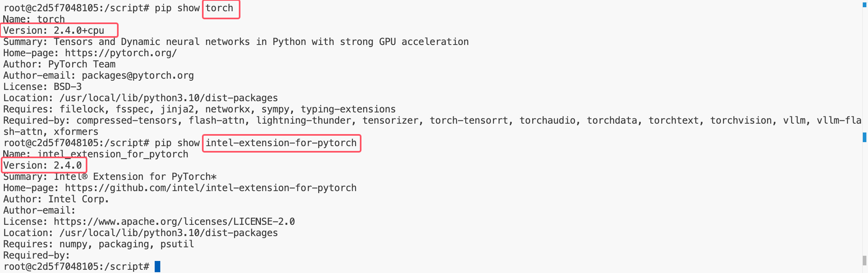The image size is (868, 273).
Task: Open the github.com/intel/intel-extension-for-pytorch URL
Action: 210,188
